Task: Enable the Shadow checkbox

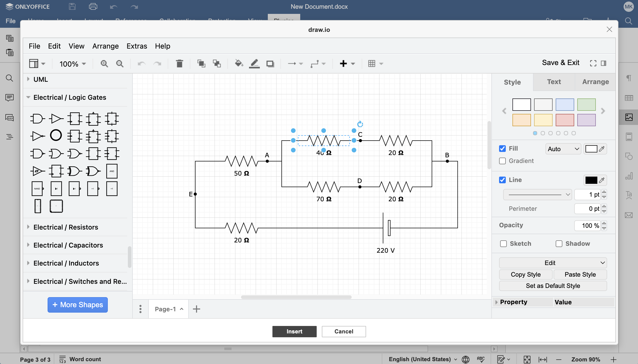Action: [559, 244]
